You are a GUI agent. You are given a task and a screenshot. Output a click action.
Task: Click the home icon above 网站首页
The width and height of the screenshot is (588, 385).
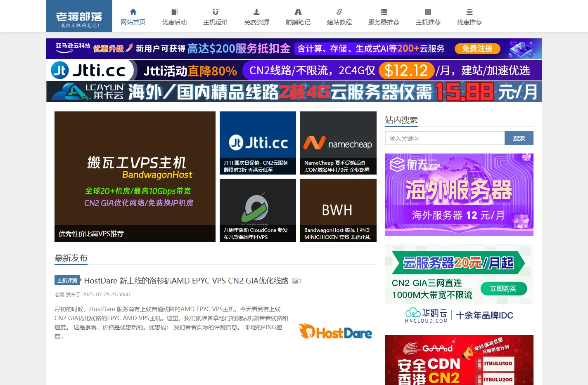[x=133, y=12]
